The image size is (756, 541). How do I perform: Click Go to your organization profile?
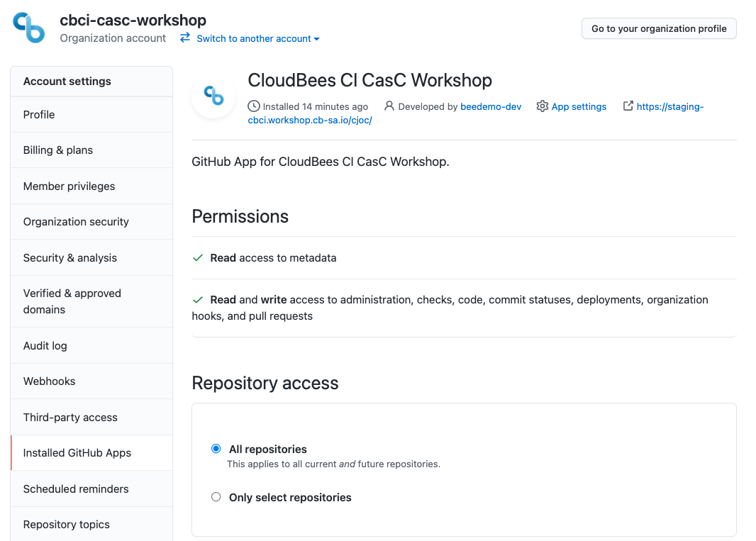coord(658,28)
